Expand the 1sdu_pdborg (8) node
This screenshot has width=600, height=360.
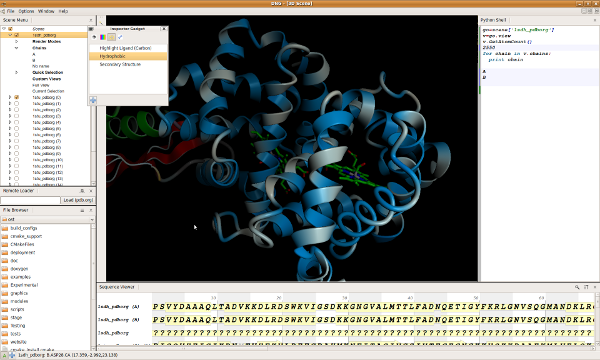pos(10,147)
